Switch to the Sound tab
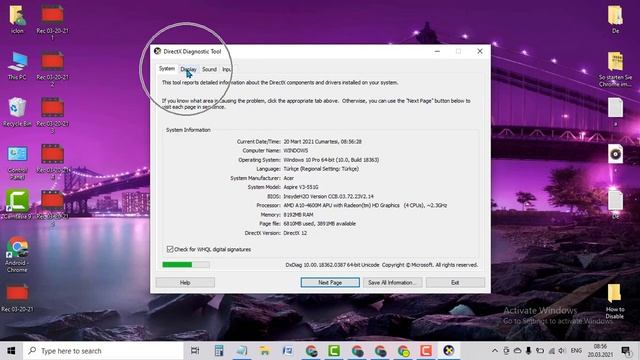Viewport: 640px width, 360px height. coord(209,69)
